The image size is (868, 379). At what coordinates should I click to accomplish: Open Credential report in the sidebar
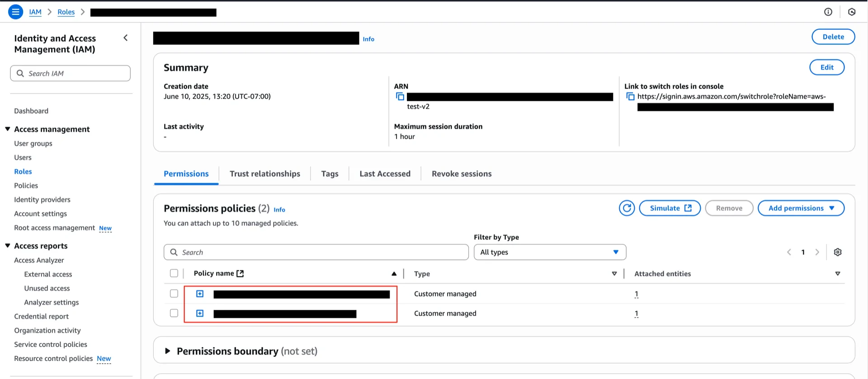pyautogui.click(x=41, y=316)
